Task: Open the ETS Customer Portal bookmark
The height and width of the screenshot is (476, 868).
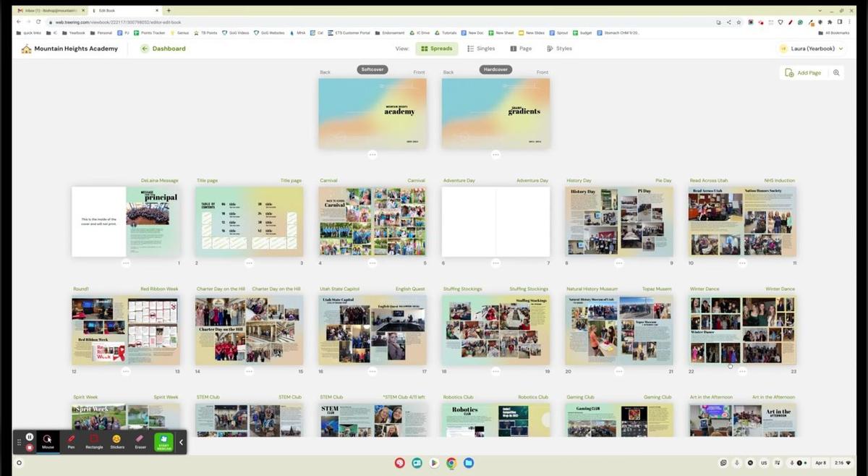Action: coord(349,33)
